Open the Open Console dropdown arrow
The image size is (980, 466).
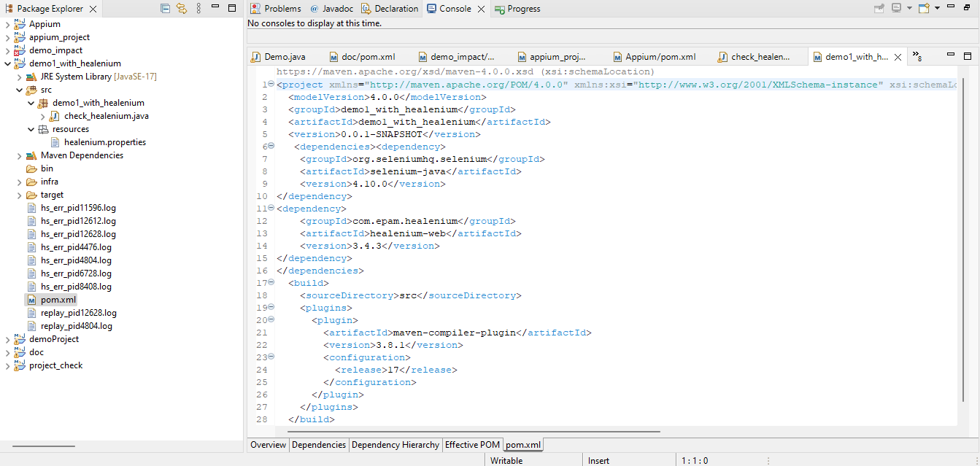(938, 8)
